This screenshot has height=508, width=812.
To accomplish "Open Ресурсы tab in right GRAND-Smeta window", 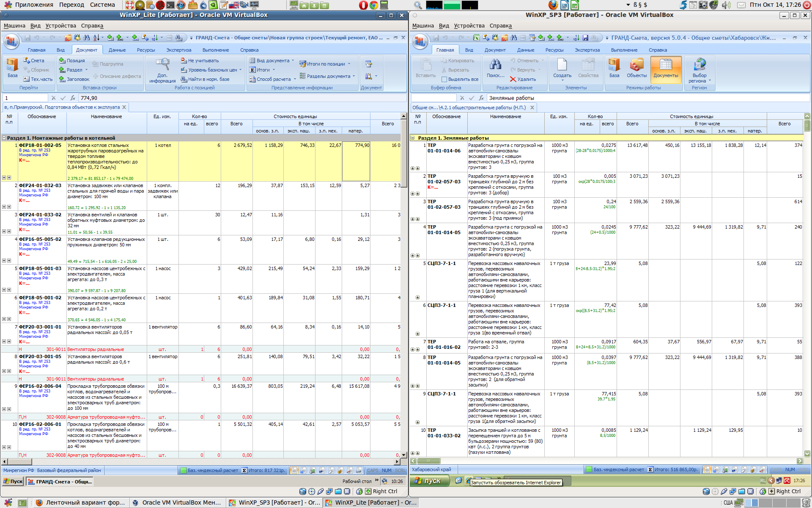I will pos(554,50).
